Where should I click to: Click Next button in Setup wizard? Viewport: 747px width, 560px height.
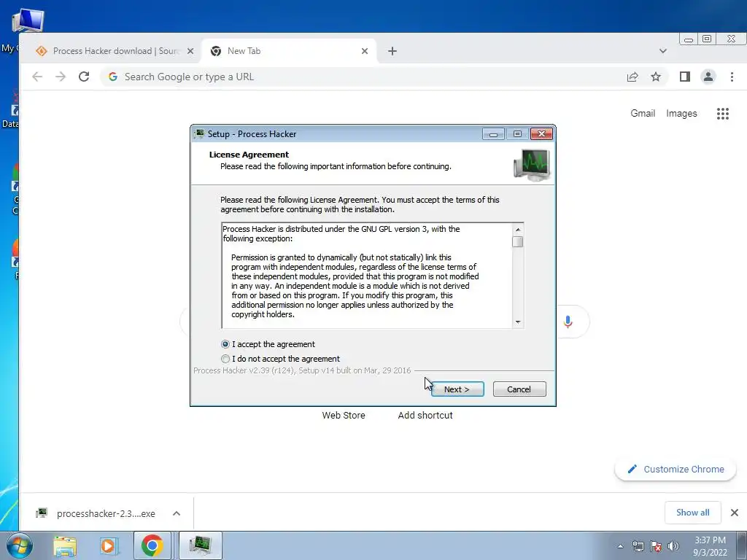(x=457, y=389)
